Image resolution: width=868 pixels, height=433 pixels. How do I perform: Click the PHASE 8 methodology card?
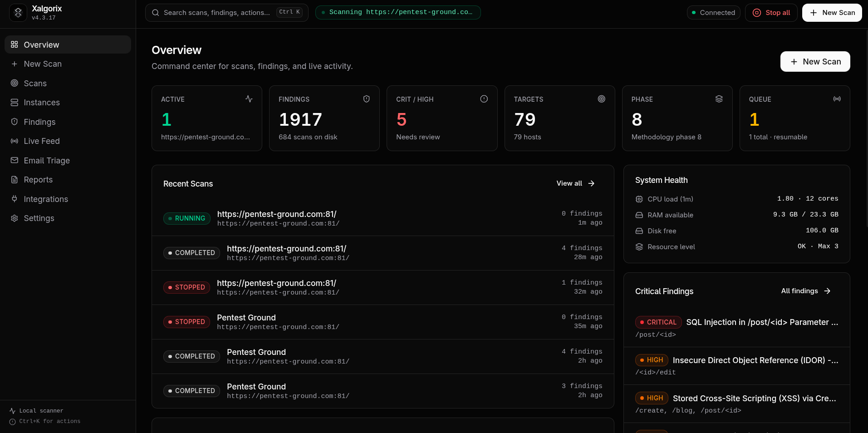coord(677,118)
